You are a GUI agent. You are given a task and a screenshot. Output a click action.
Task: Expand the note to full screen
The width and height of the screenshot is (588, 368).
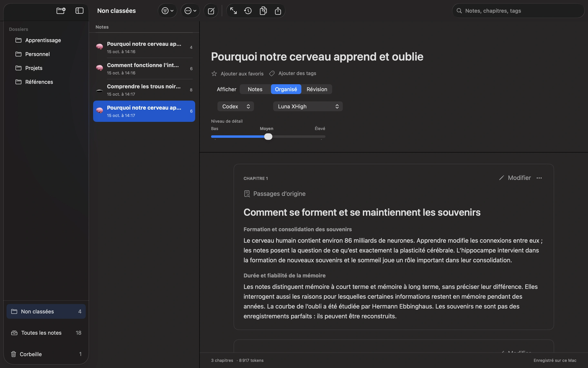tap(233, 11)
